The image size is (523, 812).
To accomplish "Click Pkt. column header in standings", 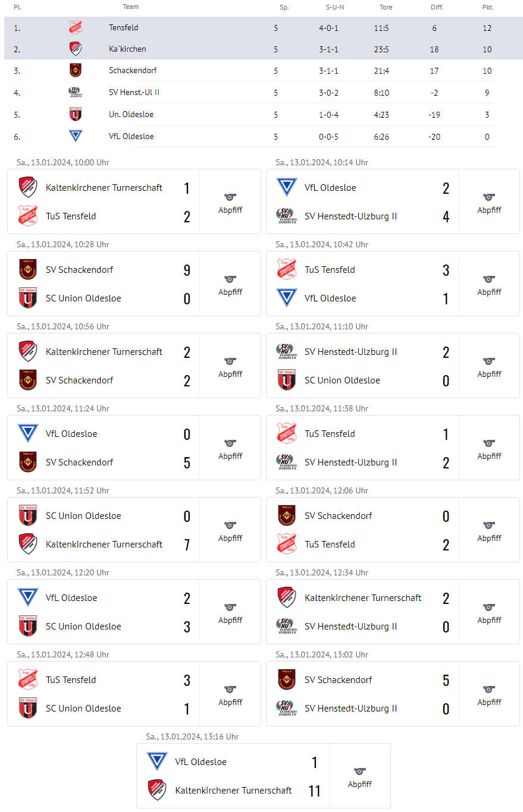I will 488,7.
